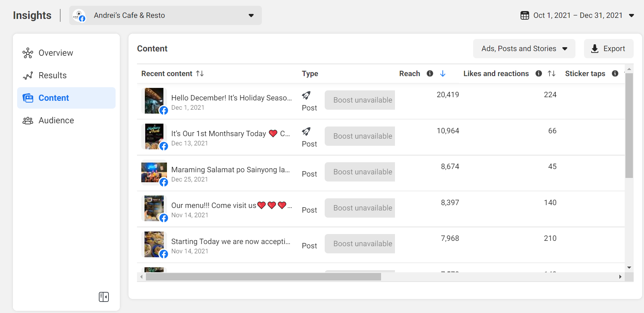The width and height of the screenshot is (644, 313).
Task: Click the Reach descending sort arrow
Action: point(443,74)
